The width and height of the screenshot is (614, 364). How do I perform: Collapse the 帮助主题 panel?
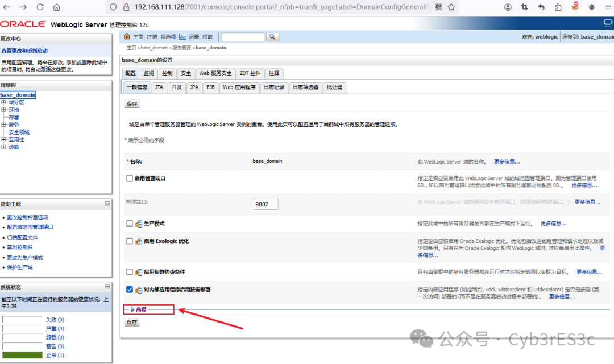pyautogui.click(x=107, y=203)
